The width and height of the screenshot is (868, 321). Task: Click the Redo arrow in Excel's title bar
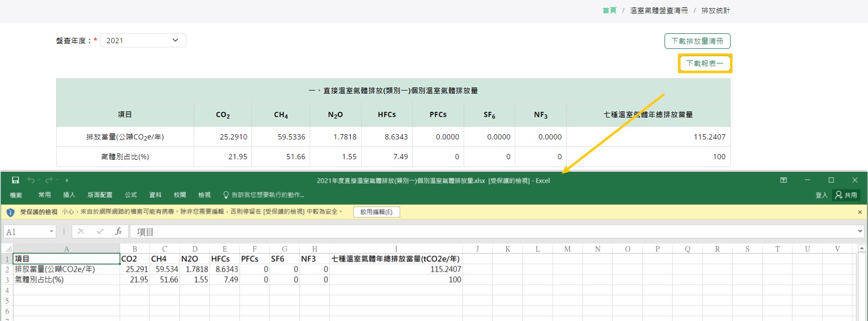coord(49,180)
